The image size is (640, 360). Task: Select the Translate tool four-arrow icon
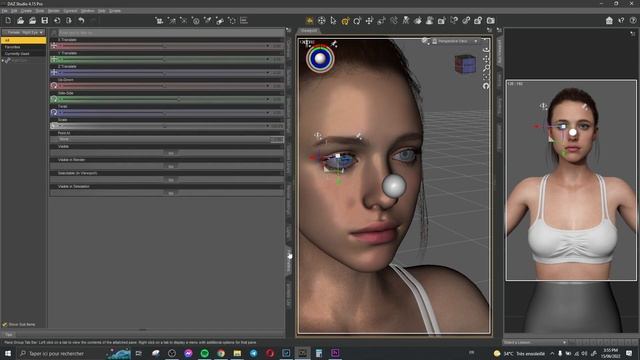coord(369,20)
